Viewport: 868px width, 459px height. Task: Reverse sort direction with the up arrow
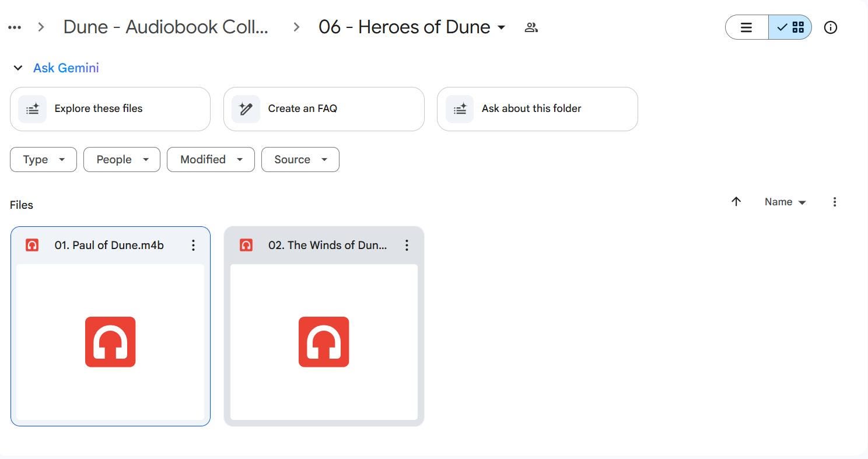(736, 202)
